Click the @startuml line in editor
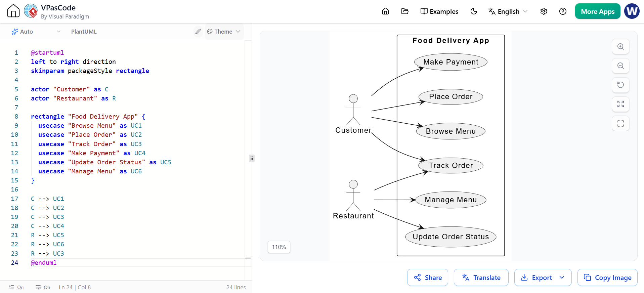This screenshot has height=293, width=644. click(47, 52)
